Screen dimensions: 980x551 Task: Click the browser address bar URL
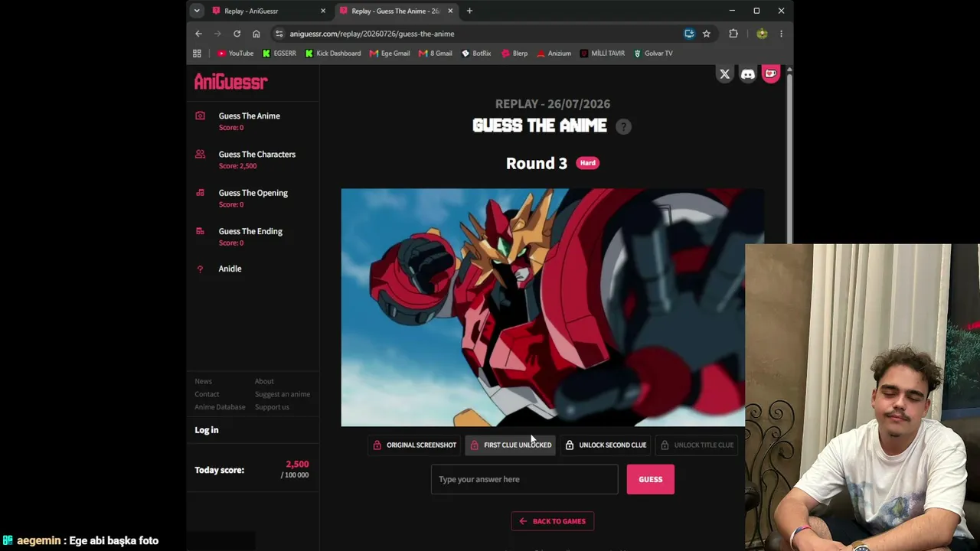tap(372, 34)
